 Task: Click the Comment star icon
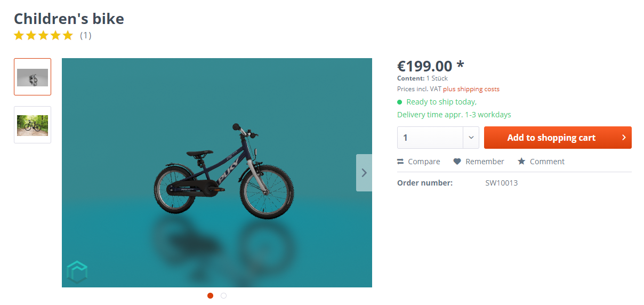[x=521, y=162]
